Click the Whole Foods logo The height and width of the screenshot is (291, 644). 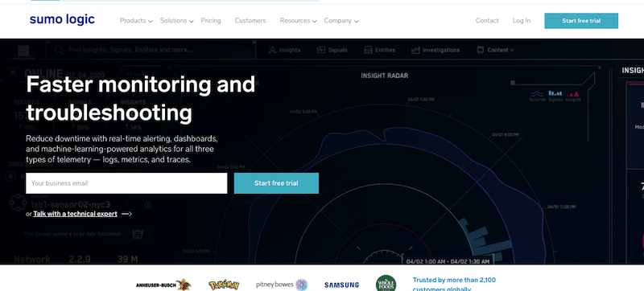point(386,283)
